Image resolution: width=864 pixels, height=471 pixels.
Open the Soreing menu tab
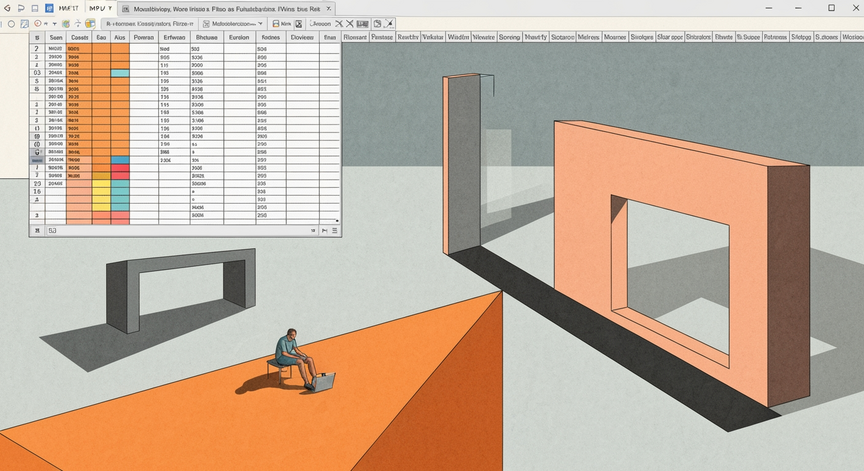509,37
